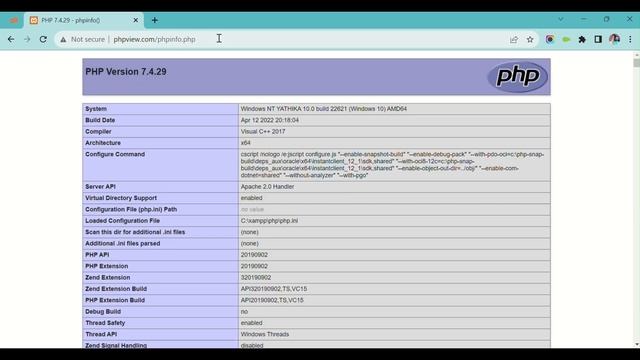Viewport: 640px width, 360px height.
Task: Bookmark this page with the star
Action: pos(530,40)
